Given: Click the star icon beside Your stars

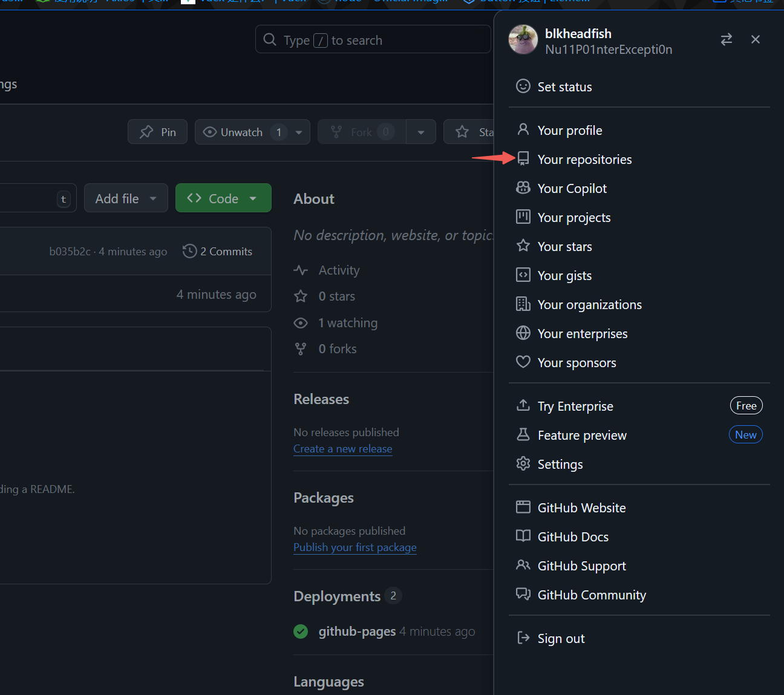Looking at the screenshot, I should 523,246.
